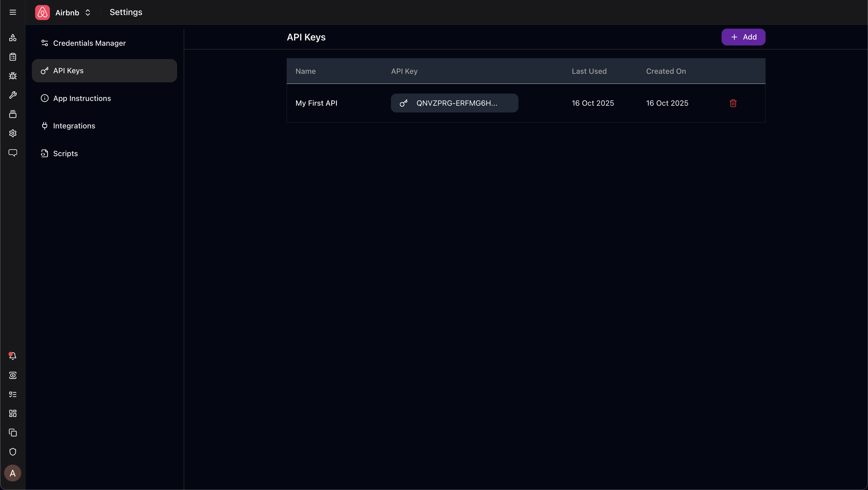Open the wrench Variables icon
This screenshot has width=868, height=490.
13,95
